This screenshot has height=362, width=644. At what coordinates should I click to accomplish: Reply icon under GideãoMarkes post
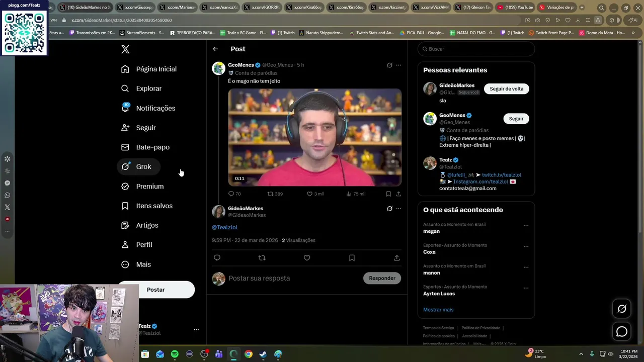(x=217, y=258)
